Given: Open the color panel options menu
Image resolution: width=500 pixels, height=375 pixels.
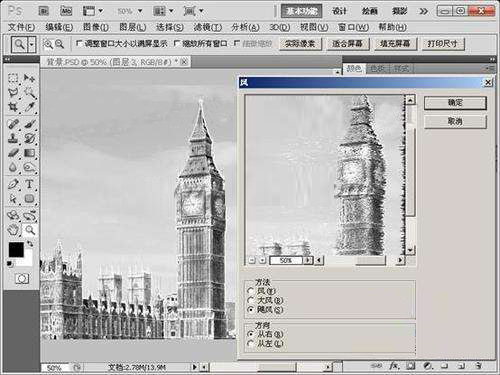Looking at the screenshot, I should [x=490, y=68].
